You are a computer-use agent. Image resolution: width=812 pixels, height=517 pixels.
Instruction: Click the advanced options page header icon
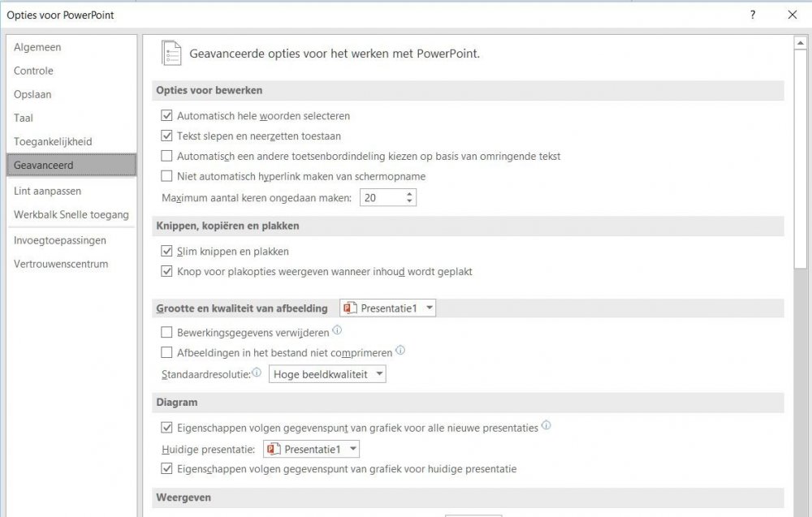click(x=171, y=54)
